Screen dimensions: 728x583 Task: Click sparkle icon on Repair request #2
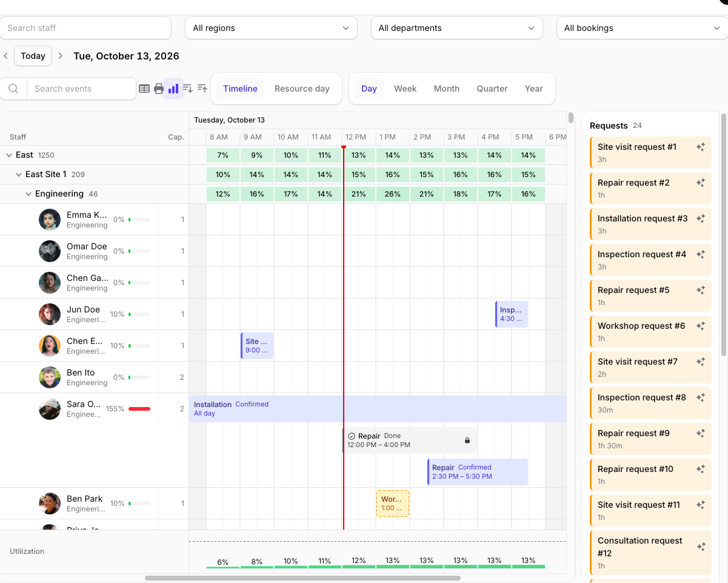(x=701, y=183)
